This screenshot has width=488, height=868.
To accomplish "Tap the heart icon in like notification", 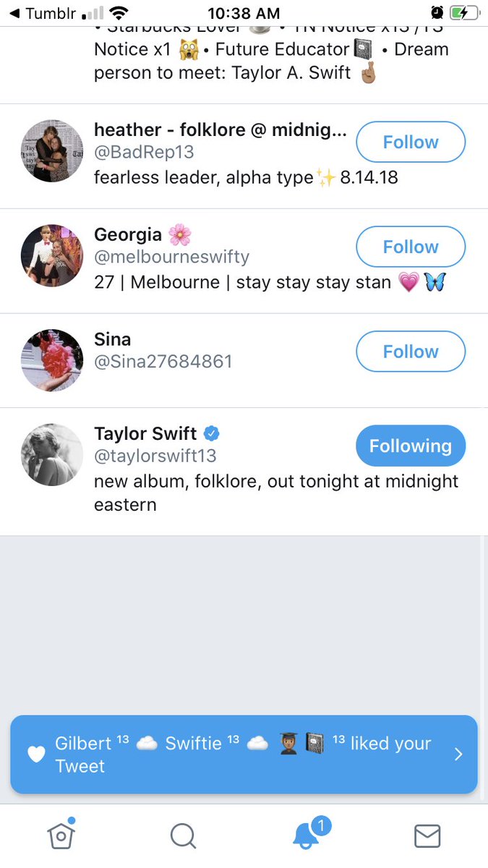I will point(36,754).
